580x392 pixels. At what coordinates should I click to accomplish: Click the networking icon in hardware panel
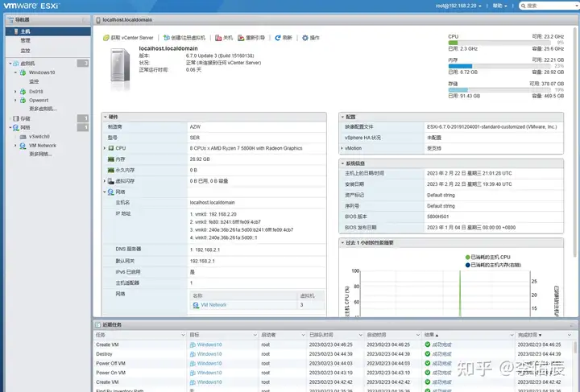tap(111, 192)
